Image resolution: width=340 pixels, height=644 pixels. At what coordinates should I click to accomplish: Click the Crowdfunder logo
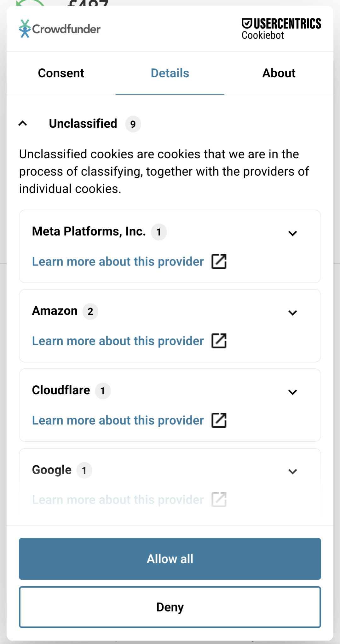(60, 29)
